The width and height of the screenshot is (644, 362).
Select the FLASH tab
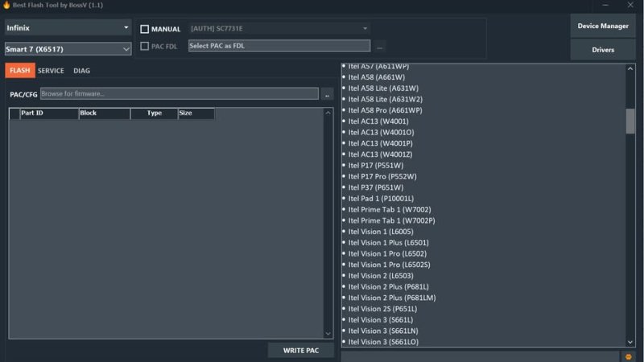tap(19, 71)
